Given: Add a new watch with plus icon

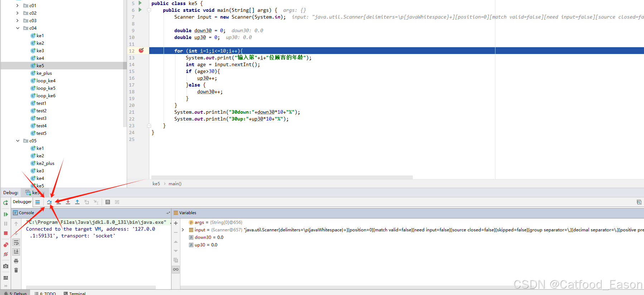Looking at the screenshot, I should [x=176, y=223].
